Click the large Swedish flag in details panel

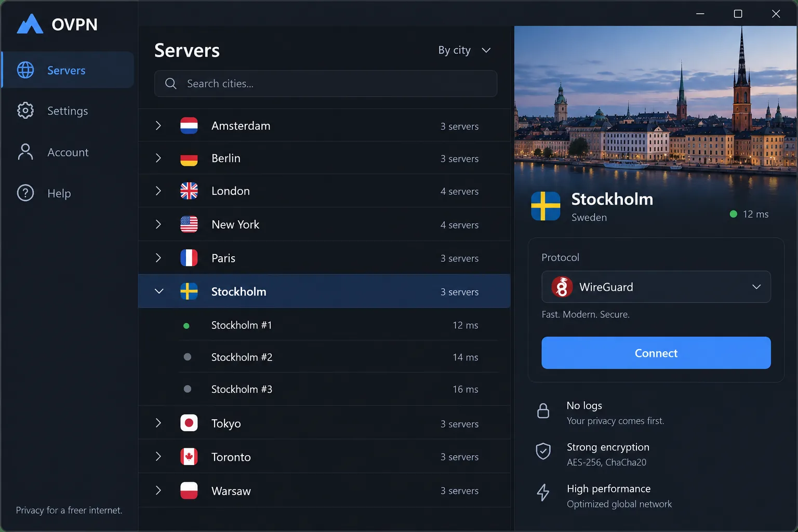[546, 206]
